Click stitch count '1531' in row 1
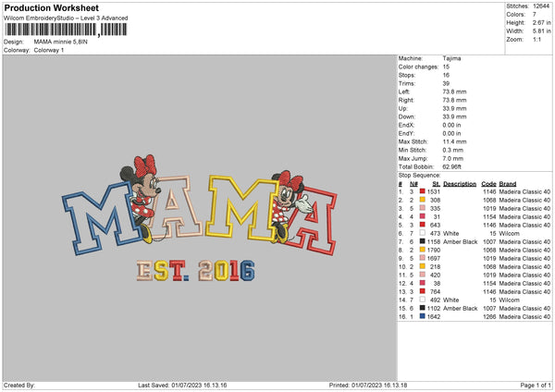555x392 pixels. (x=434, y=191)
